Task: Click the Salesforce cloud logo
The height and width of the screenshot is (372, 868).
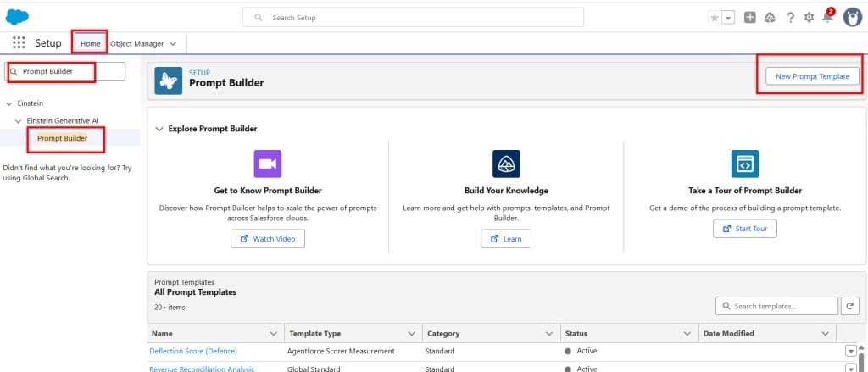Action: click(x=17, y=17)
